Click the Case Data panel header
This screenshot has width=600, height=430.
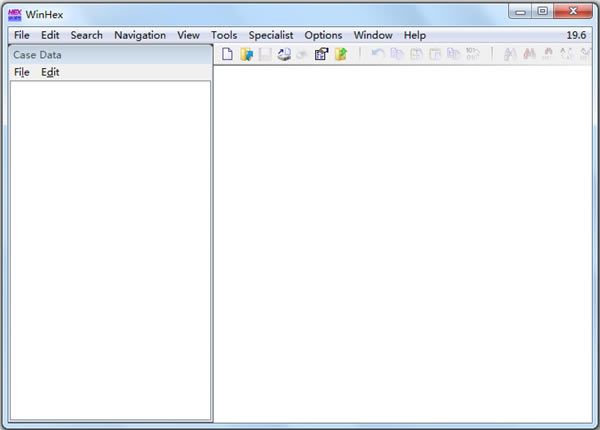tap(111, 55)
